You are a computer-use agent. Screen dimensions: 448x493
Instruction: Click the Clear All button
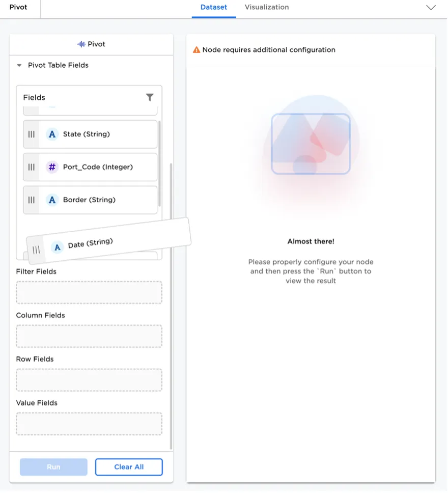tap(129, 467)
